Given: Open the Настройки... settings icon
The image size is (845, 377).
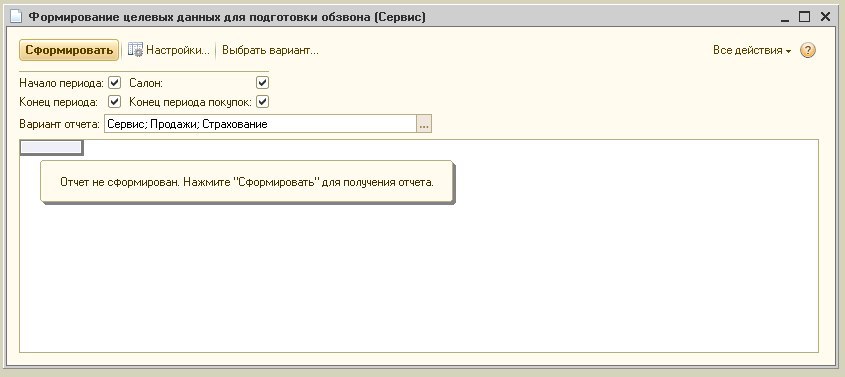Looking at the screenshot, I should click(x=135, y=50).
